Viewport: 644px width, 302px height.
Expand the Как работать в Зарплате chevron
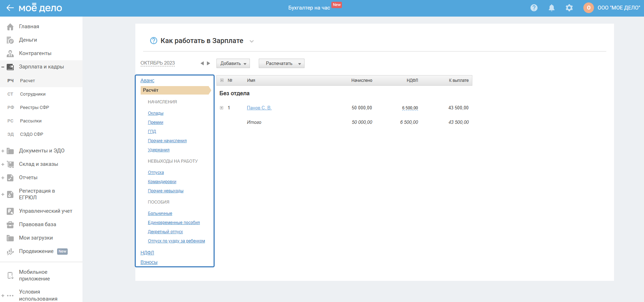pyautogui.click(x=252, y=41)
